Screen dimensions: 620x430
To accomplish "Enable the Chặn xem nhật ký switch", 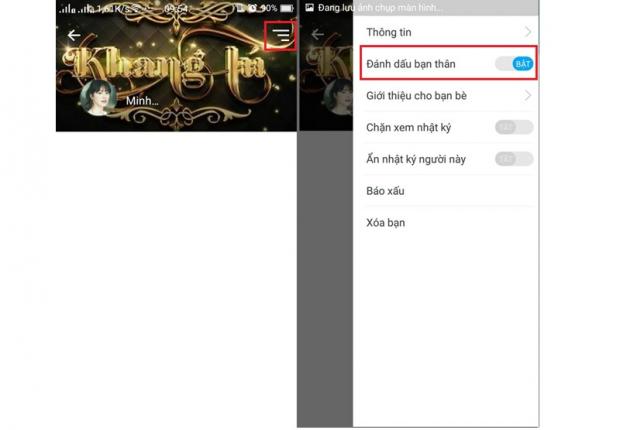I will click(515, 127).
